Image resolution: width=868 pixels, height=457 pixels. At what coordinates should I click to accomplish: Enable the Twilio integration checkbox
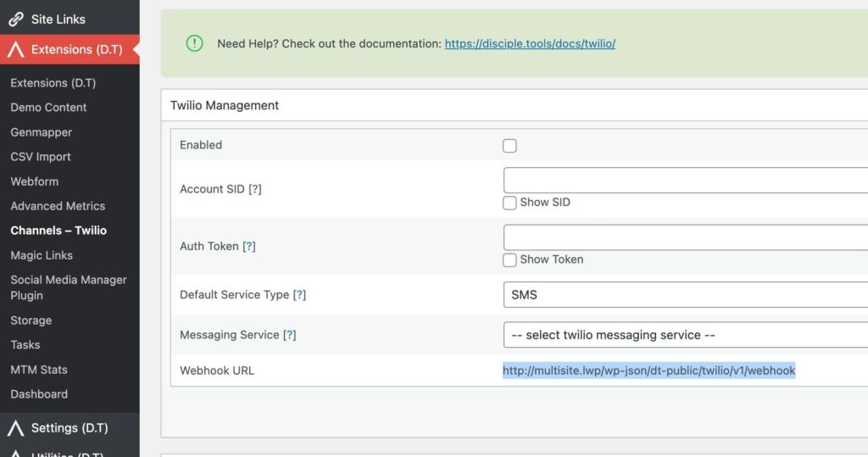tap(509, 146)
